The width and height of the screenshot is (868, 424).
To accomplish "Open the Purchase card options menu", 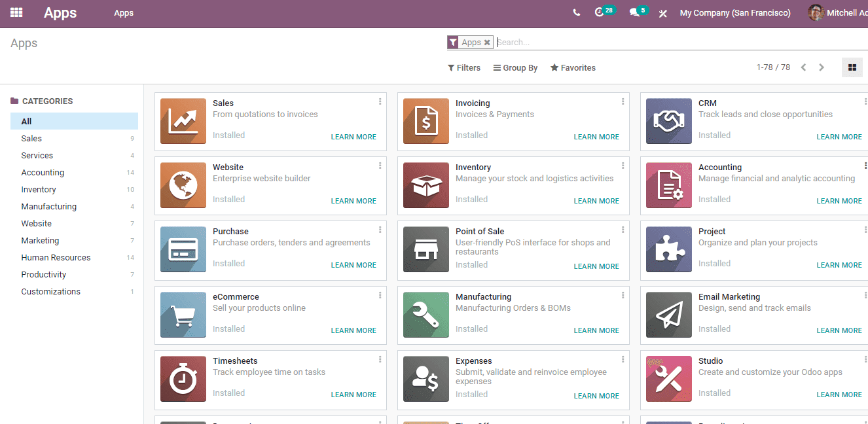I will pos(380,230).
